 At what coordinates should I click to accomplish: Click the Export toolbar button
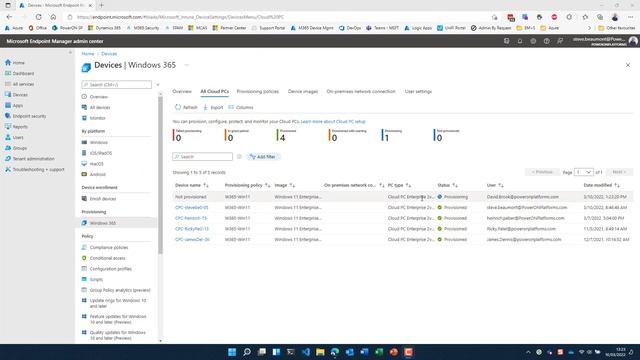click(213, 107)
